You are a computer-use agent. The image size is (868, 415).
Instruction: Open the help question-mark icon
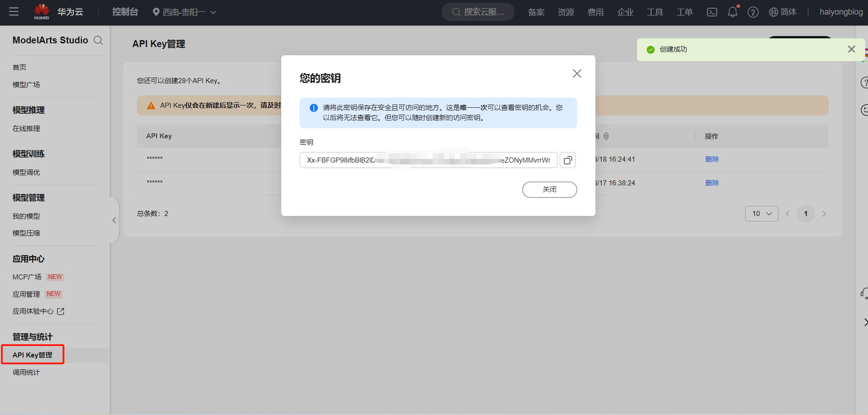pos(753,12)
